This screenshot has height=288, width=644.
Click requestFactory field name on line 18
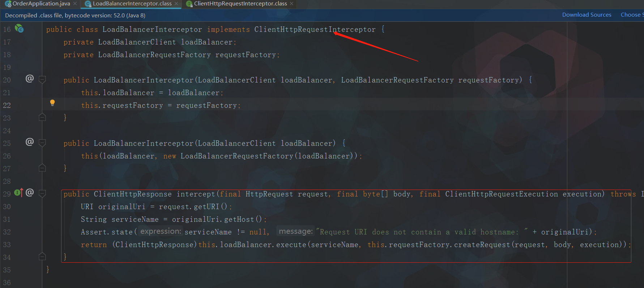pos(246,55)
